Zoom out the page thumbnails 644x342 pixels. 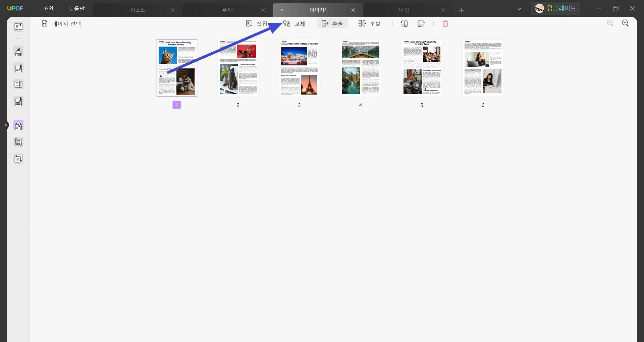(610, 23)
